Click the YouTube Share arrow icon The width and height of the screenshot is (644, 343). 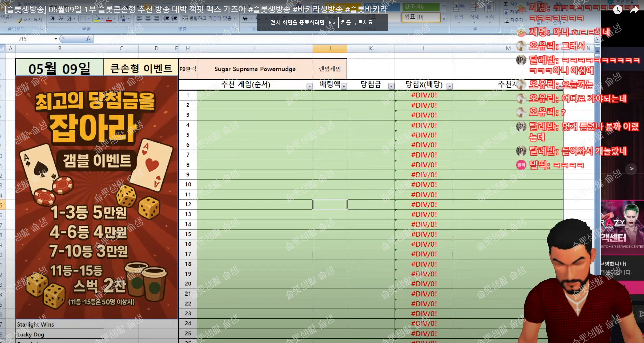(634, 10)
